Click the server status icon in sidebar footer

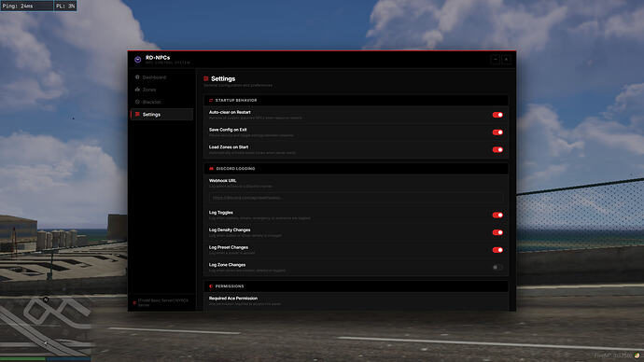coord(134,302)
